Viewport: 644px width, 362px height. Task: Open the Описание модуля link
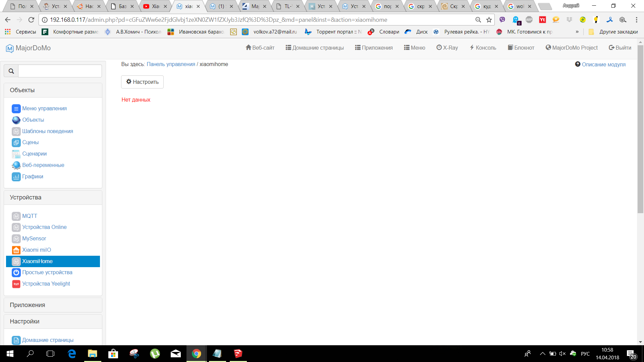603,64
